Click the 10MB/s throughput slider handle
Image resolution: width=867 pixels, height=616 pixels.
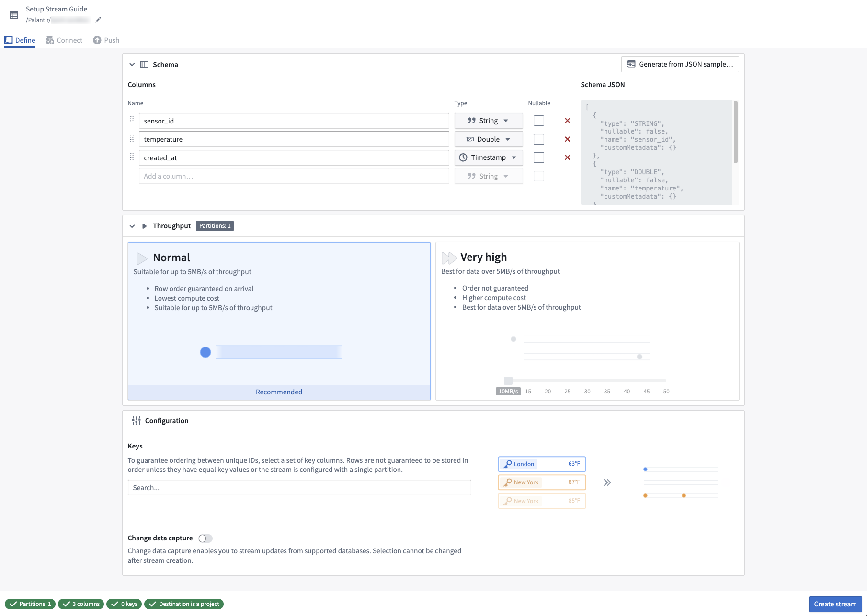coord(508,381)
